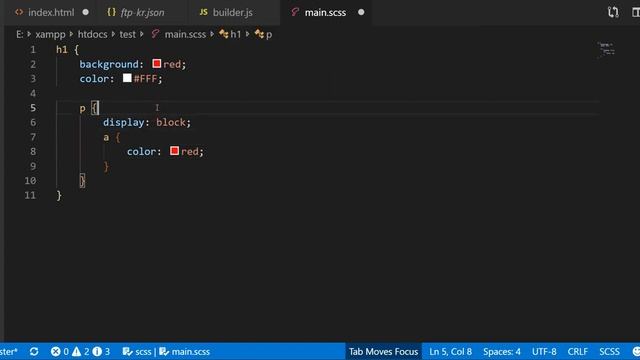Select the main.scss editor tab

(325, 12)
